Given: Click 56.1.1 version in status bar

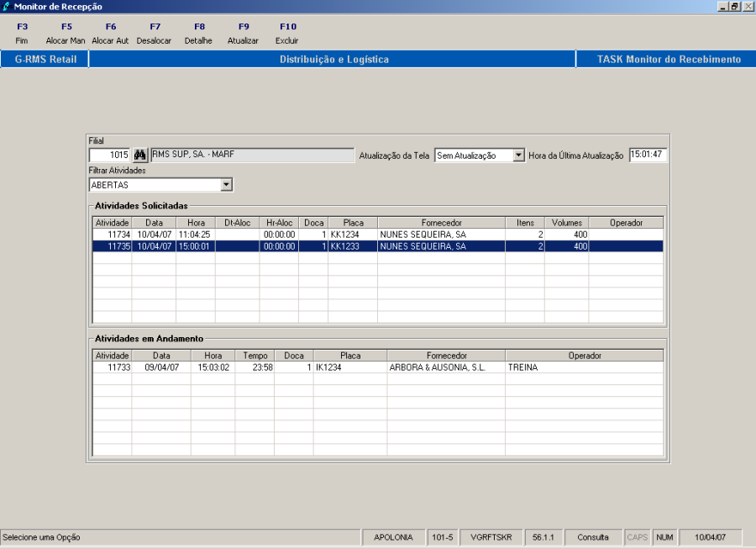Looking at the screenshot, I should 543,537.
